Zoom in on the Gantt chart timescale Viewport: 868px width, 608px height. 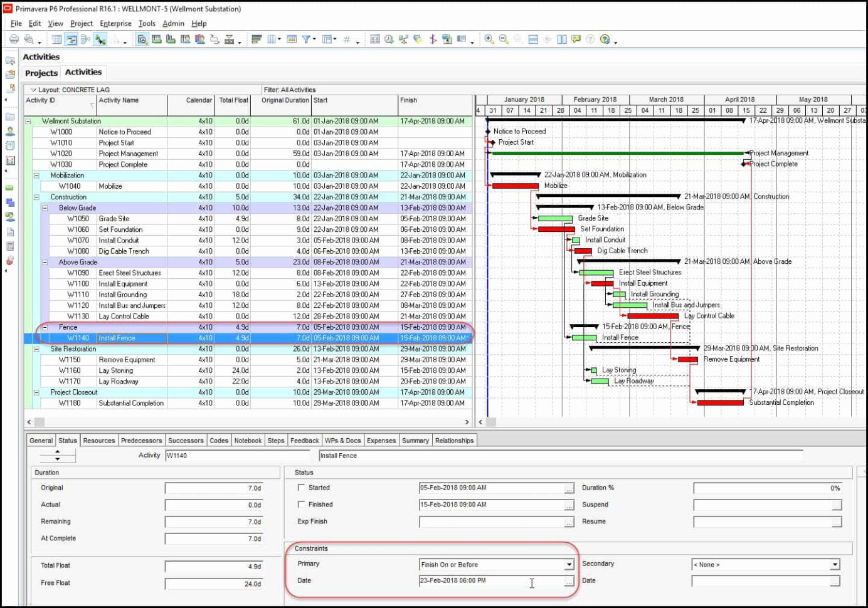click(x=489, y=39)
